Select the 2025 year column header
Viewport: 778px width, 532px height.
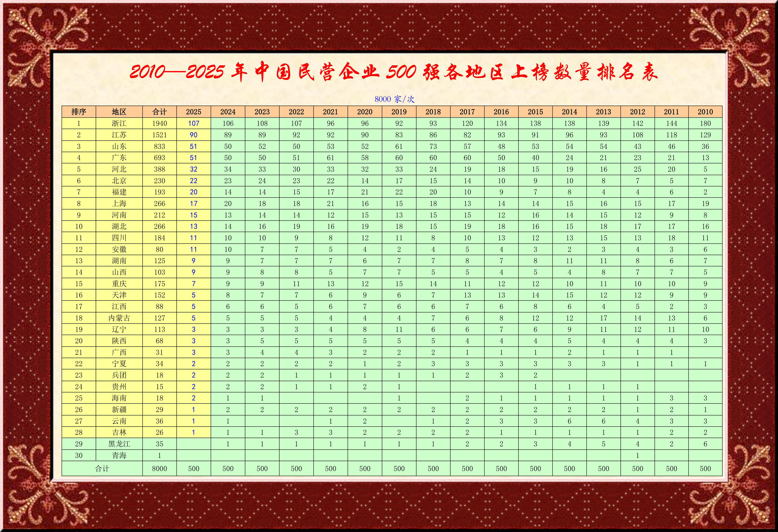[193, 112]
